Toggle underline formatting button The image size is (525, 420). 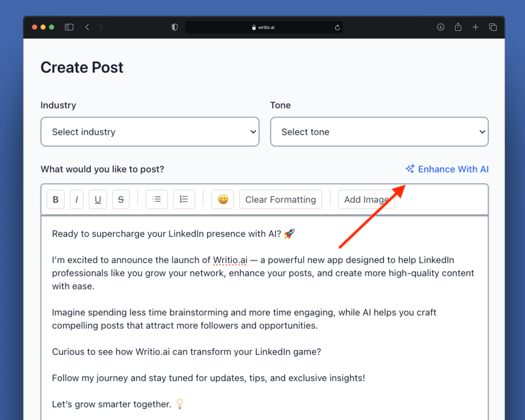98,199
